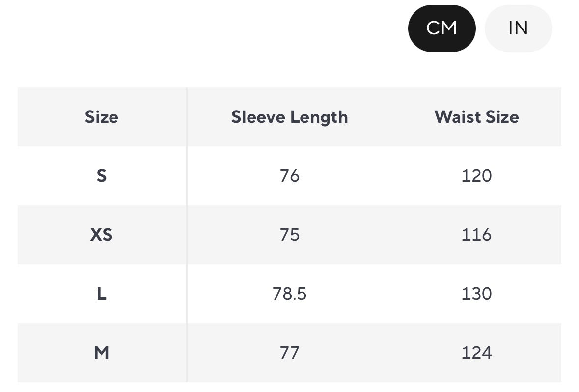Switch measurement units to CM
Screen dimensions: 579x392
[441, 28]
